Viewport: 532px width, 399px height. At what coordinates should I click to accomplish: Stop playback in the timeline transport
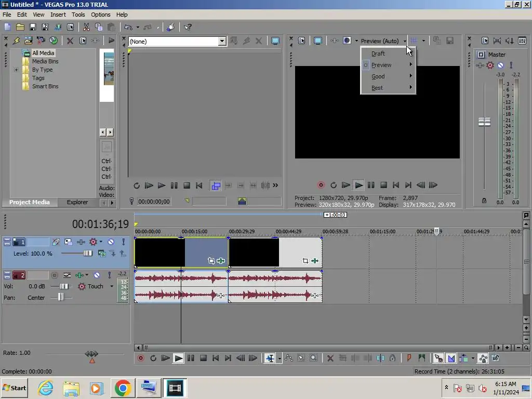[203, 358]
